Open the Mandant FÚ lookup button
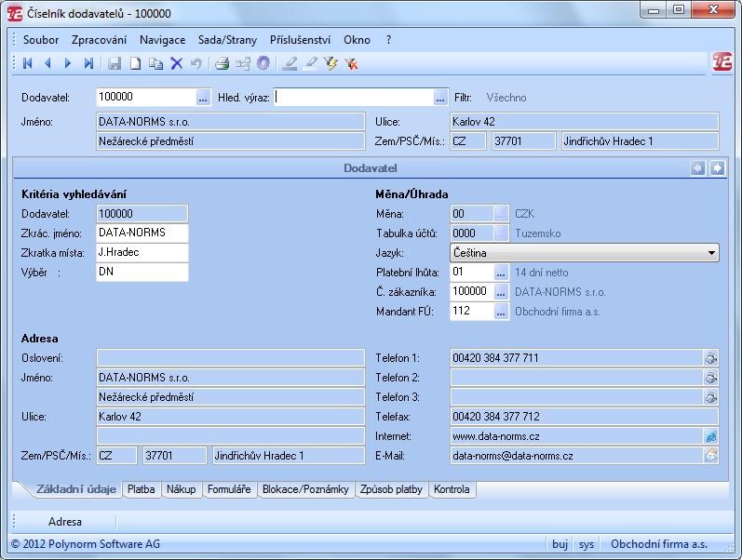742x560 pixels. click(x=501, y=312)
